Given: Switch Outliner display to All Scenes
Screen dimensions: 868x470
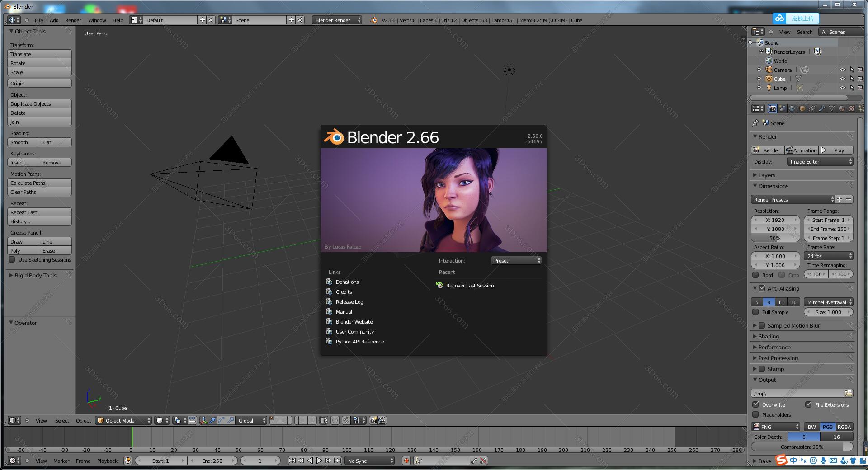Looking at the screenshot, I should [x=833, y=32].
